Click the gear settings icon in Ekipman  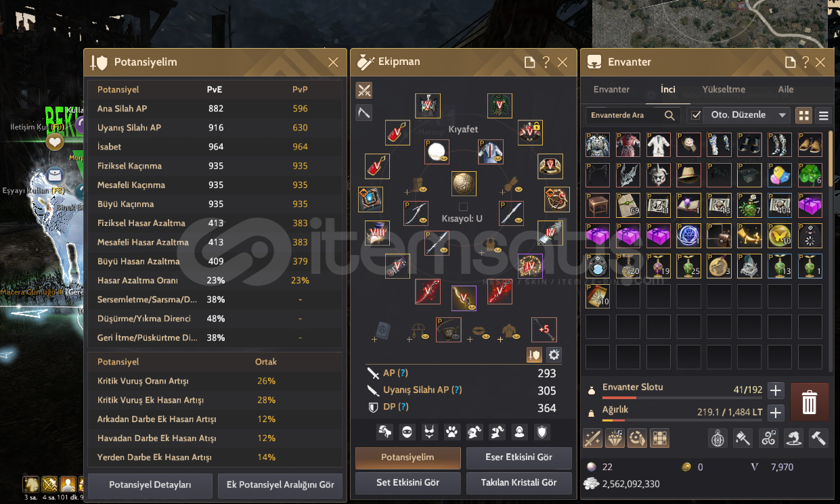tap(554, 354)
